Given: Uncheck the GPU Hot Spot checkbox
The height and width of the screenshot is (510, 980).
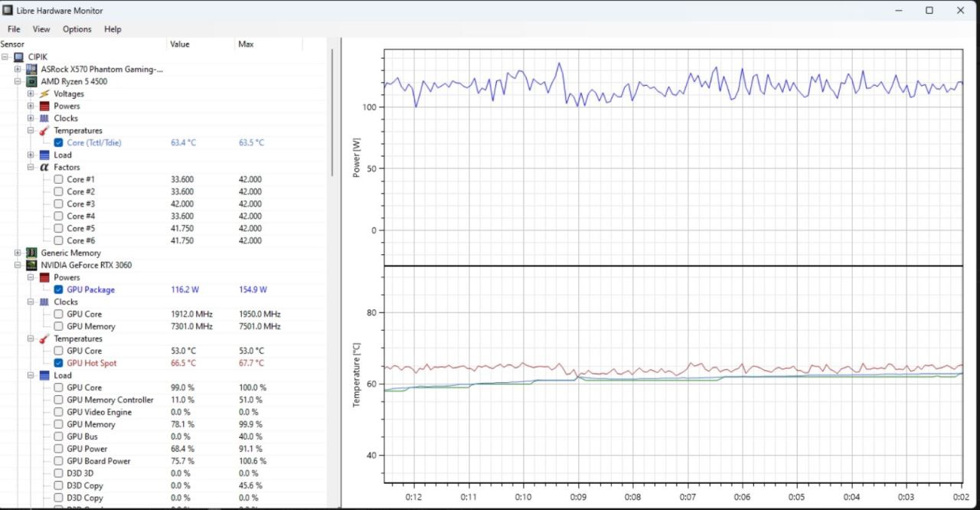Looking at the screenshot, I should pos(58,363).
